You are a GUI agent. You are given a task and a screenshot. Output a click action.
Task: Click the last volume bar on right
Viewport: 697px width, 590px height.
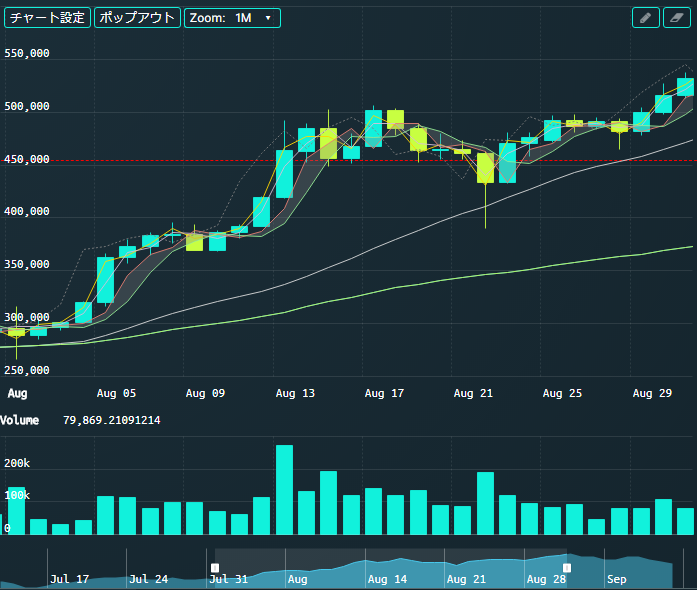pos(685,521)
